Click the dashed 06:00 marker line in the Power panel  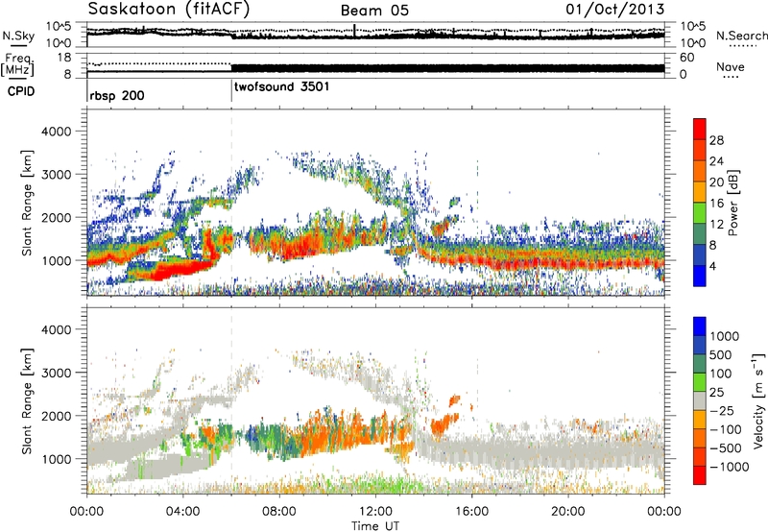pyautogui.click(x=231, y=203)
